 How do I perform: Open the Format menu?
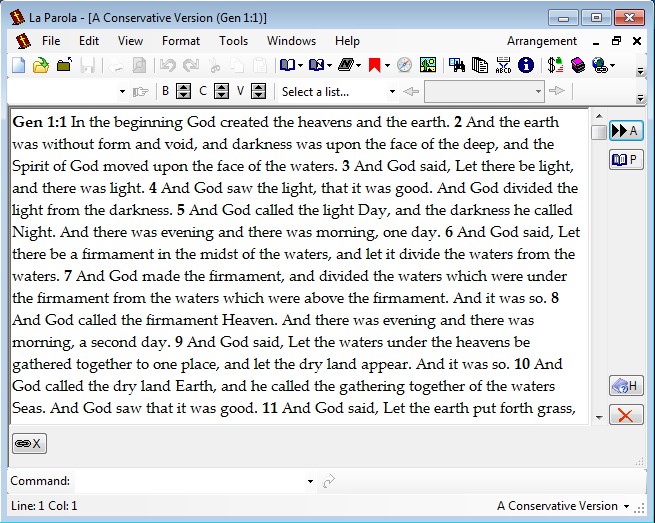pos(181,41)
